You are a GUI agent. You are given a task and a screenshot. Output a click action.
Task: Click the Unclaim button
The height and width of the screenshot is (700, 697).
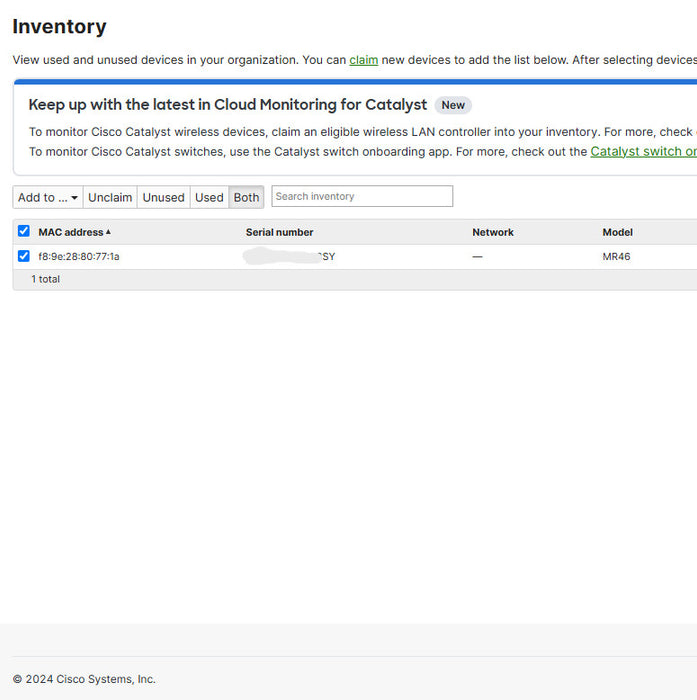110,197
